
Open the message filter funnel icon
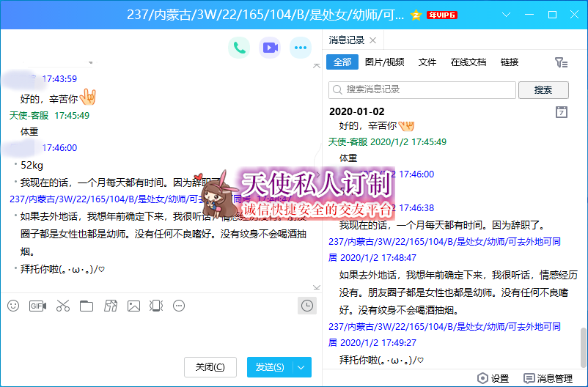point(561,62)
